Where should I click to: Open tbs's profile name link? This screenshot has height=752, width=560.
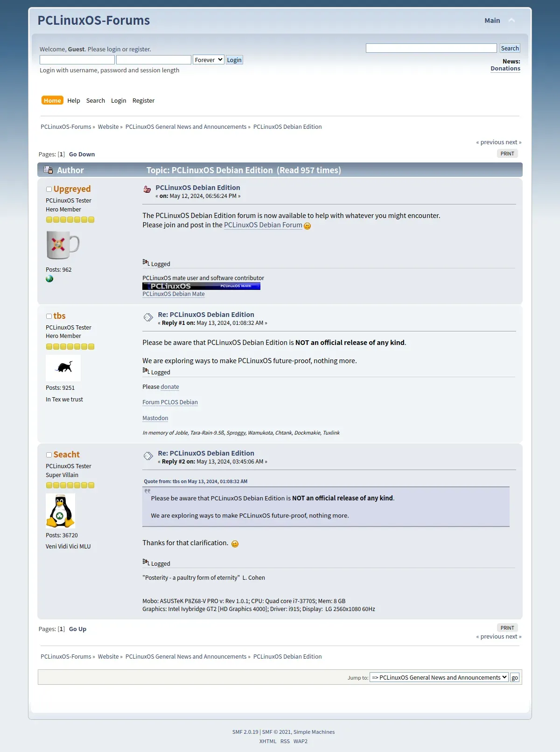(59, 316)
